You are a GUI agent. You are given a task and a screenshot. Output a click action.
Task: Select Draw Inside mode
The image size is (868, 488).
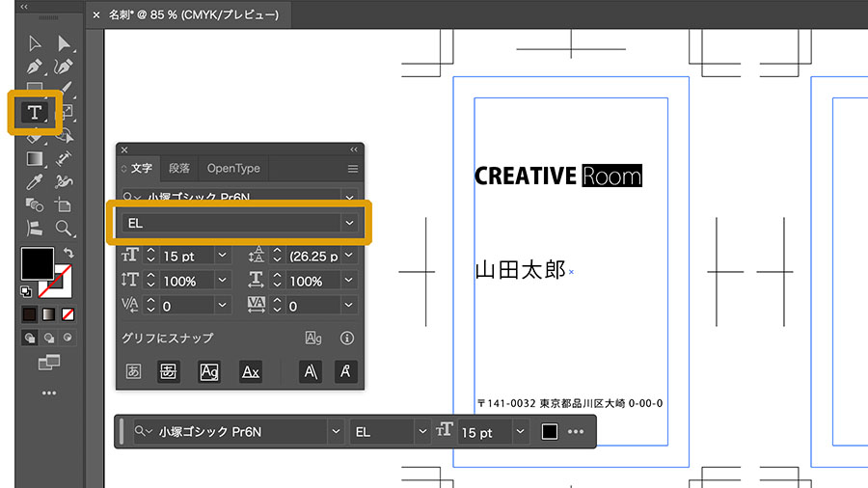(x=68, y=338)
